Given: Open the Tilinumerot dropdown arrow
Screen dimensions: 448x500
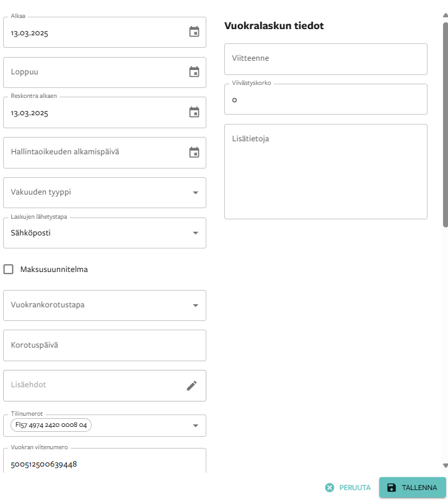Looking at the screenshot, I should click(195, 426).
